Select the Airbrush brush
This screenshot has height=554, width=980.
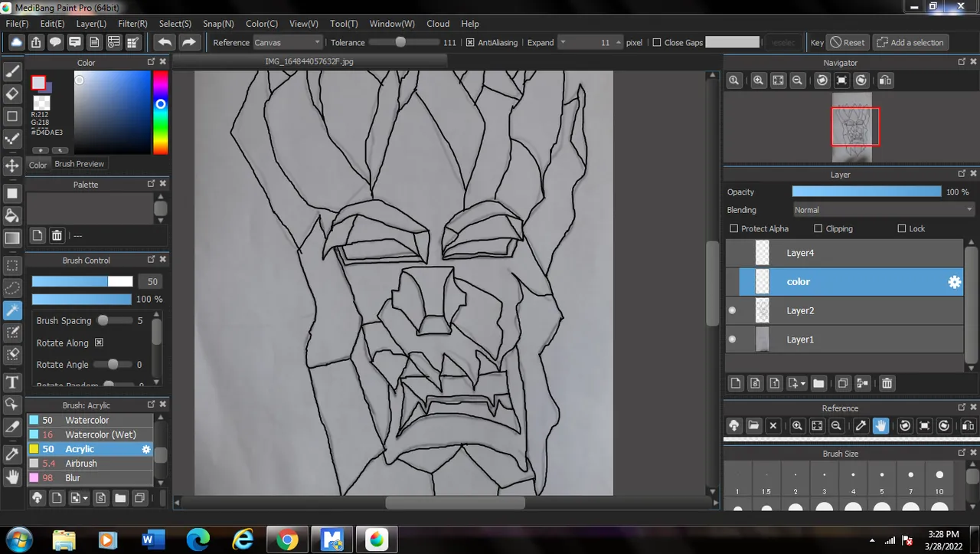90,464
